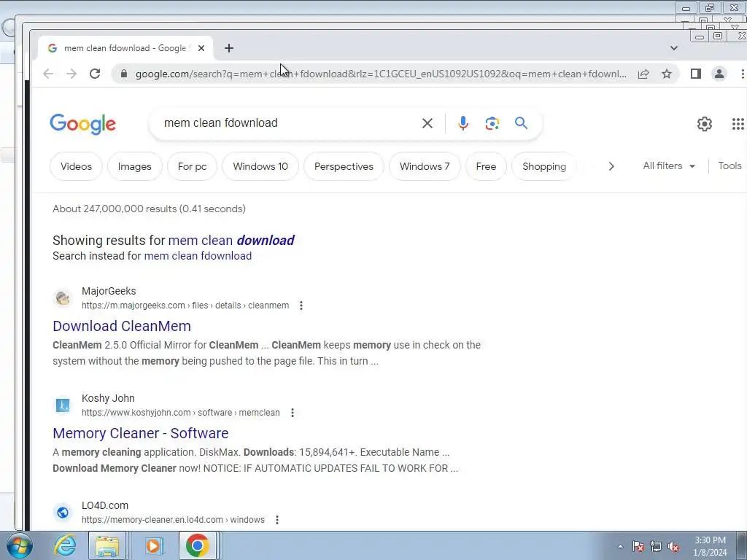Click the MajorGeeks favicon
This screenshot has height=560, width=747.
click(x=63, y=298)
